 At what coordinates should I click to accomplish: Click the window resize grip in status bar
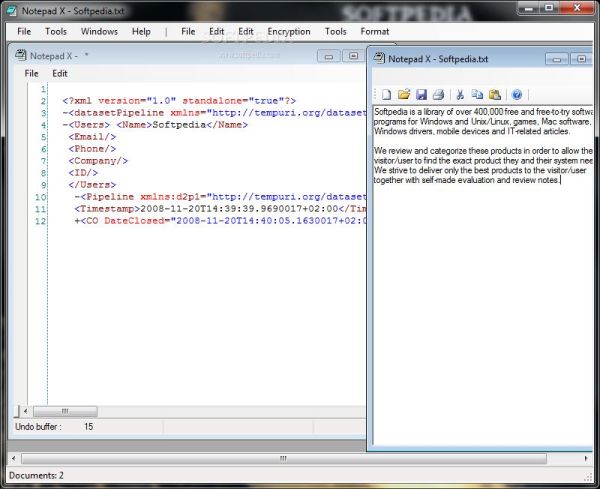(588, 477)
